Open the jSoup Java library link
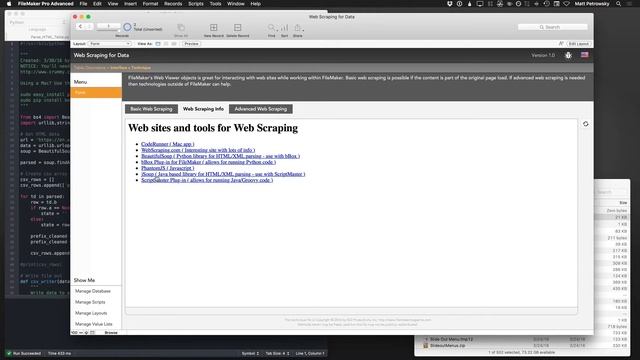Image resolution: width=640 pixels, height=360 pixels. 223,174
